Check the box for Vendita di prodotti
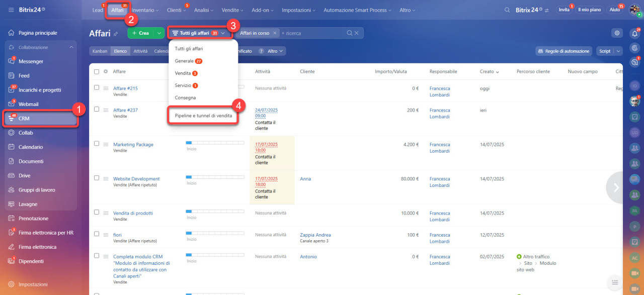Screen dimensions: 644x295 point(97,212)
